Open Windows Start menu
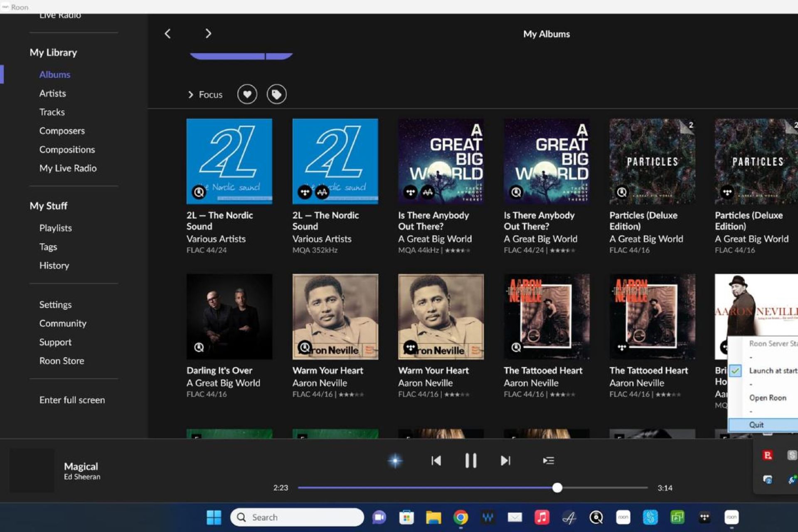798x532 pixels. coord(214,517)
